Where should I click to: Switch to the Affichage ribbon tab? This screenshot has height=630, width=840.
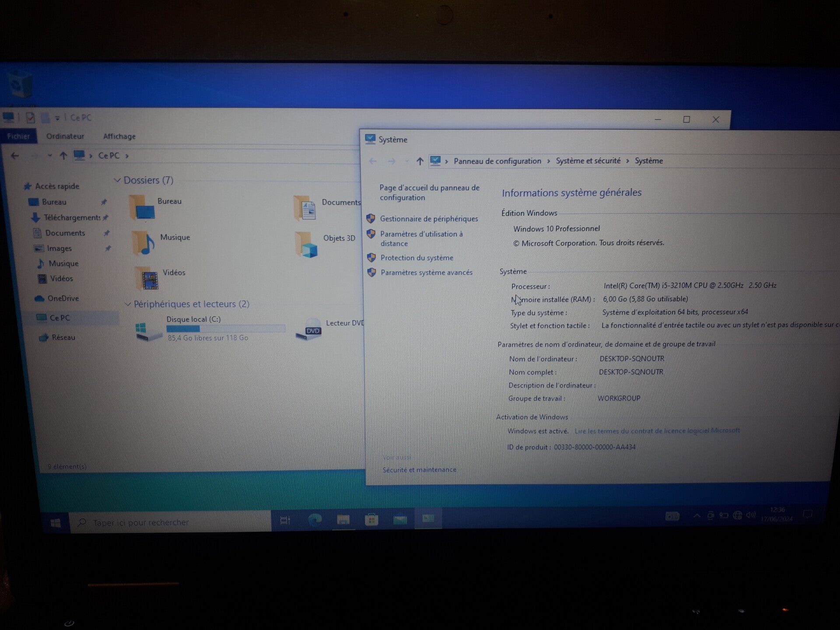pyautogui.click(x=119, y=136)
